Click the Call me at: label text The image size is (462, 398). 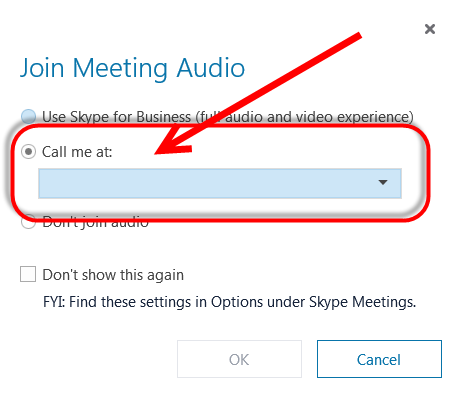77,152
